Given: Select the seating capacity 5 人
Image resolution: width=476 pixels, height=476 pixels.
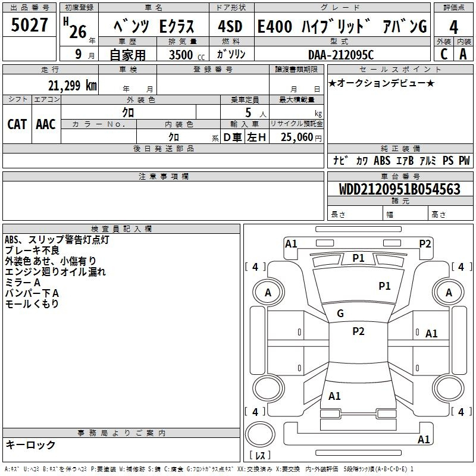Looking at the screenshot, I should coord(256,113).
